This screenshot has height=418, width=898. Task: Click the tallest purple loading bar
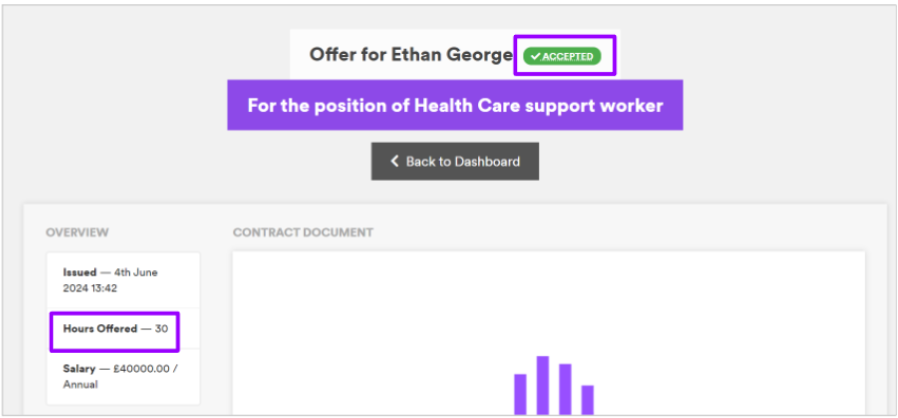[x=543, y=384]
